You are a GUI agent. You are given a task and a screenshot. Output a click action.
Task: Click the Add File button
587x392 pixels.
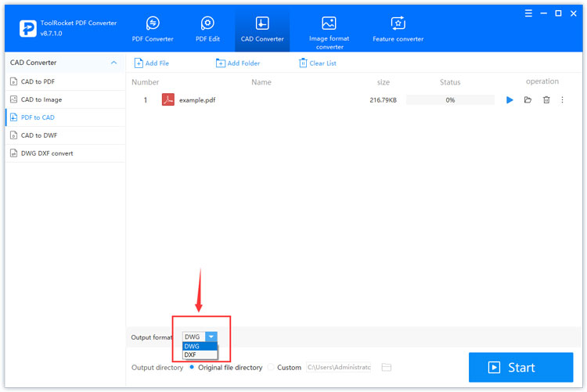pos(152,63)
